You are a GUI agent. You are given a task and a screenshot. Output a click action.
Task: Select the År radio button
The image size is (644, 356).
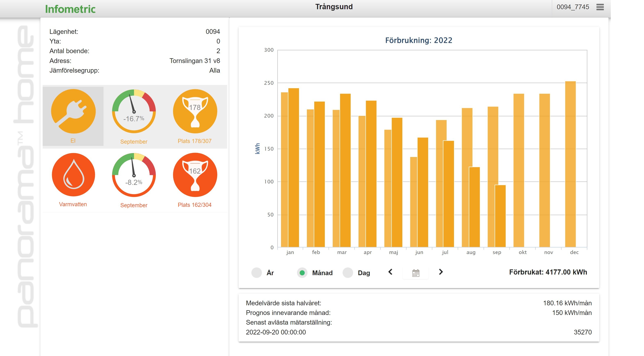pyautogui.click(x=256, y=273)
